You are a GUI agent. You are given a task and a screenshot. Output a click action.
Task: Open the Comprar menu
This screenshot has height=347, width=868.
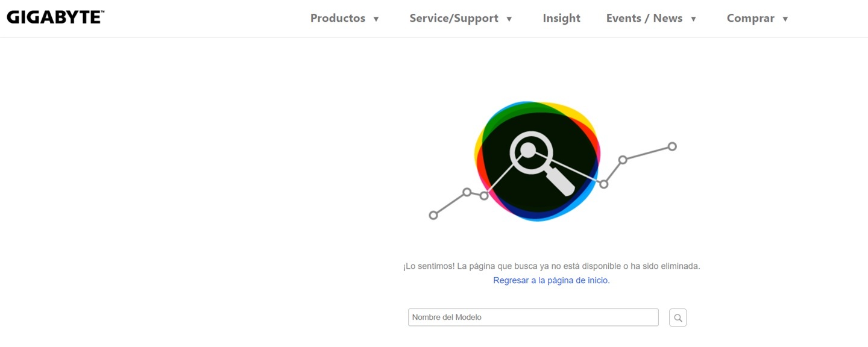tap(750, 18)
